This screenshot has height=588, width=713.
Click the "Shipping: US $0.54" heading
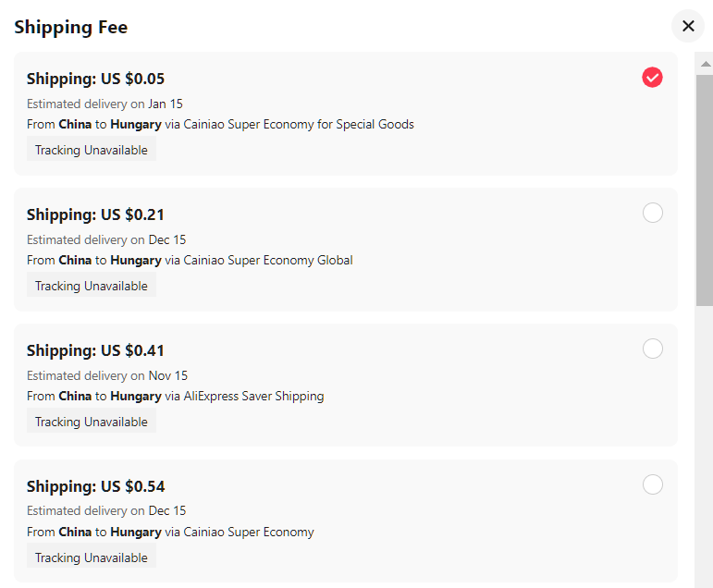pyautogui.click(x=95, y=486)
